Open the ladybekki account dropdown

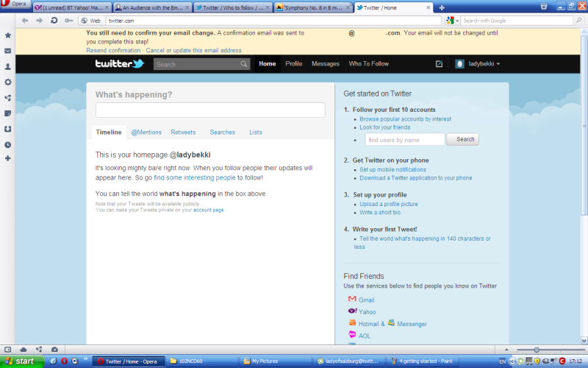(477, 64)
